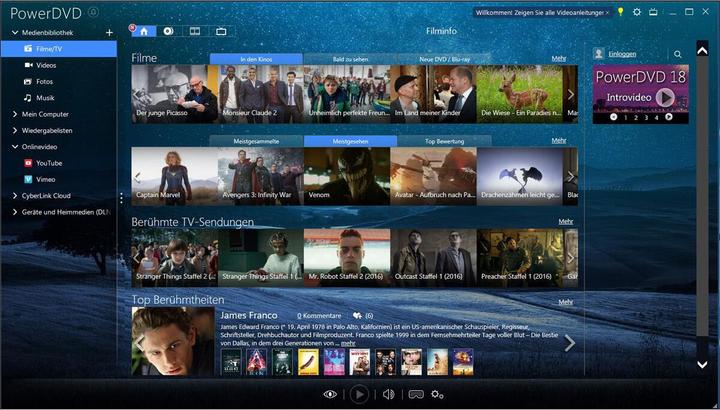Add media with the plus icon
The width and height of the screenshot is (720, 410).
[x=109, y=33]
